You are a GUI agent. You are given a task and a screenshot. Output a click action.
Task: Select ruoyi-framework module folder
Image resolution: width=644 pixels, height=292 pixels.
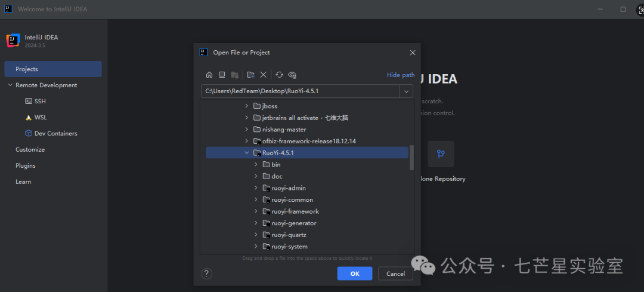click(x=307, y=211)
